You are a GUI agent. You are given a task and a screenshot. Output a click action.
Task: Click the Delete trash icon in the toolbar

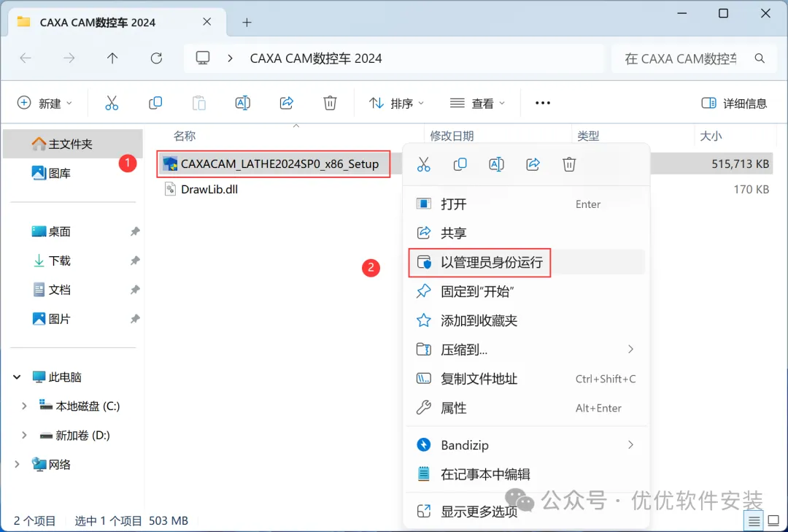coord(330,103)
